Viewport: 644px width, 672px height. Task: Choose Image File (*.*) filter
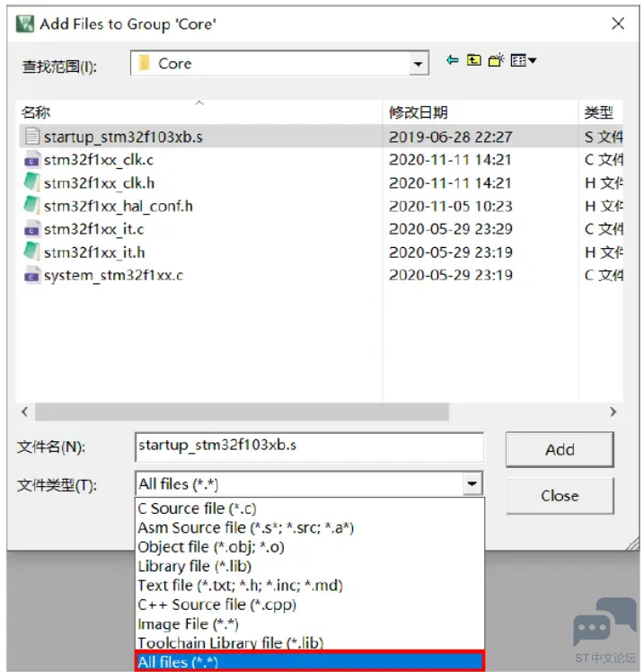tap(310, 624)
